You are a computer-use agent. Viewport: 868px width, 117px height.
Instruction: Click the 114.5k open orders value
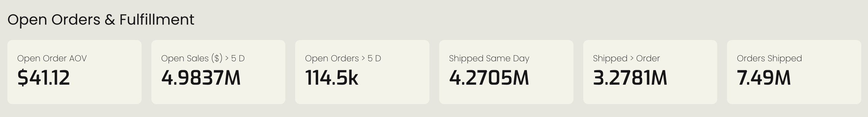click(332, 78)
